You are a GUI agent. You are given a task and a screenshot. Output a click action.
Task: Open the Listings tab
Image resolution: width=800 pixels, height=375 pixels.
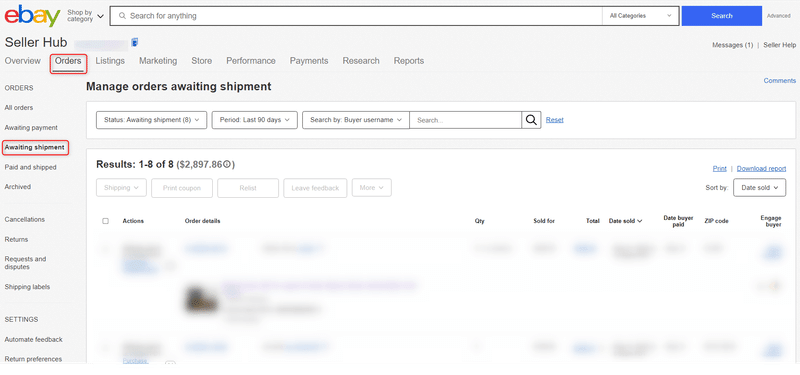[x=110, y=61]
